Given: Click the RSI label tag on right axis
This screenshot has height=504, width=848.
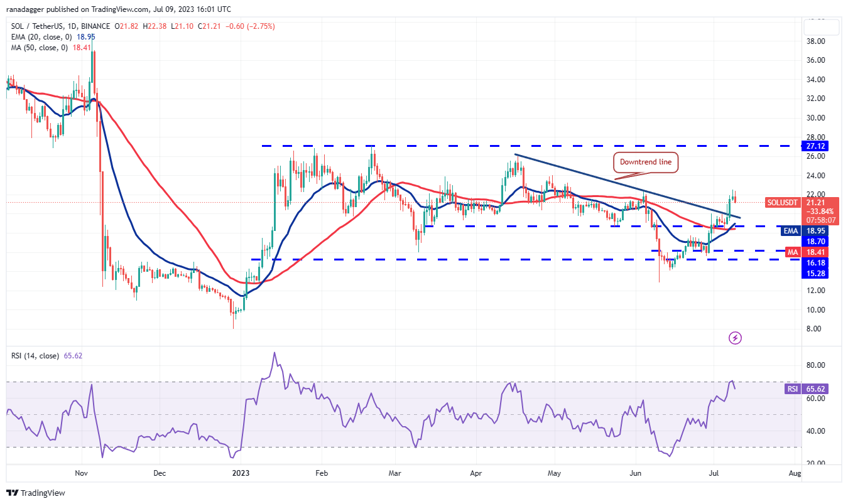Looking at the screenshot, I should 793,389.
